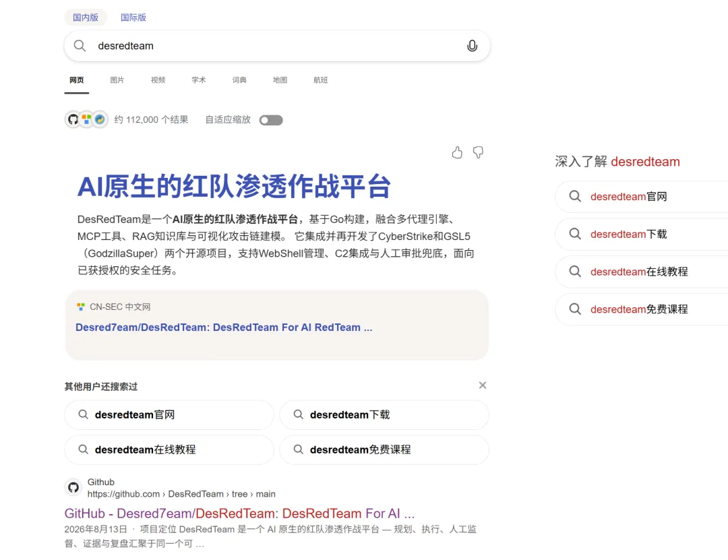Click magnifier icon in sidebar desredteam官网 suggestion

pyautogui.click(x=575, y=196)
